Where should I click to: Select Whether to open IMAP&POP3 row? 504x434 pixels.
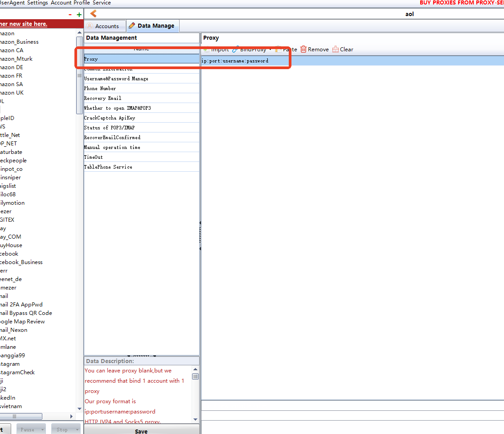point(141,108)
